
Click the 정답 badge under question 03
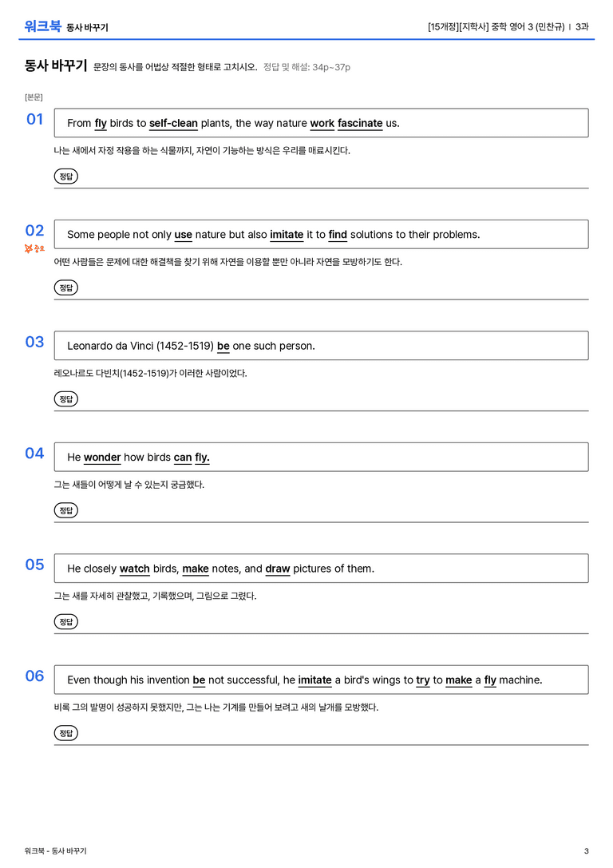[65, 398]
